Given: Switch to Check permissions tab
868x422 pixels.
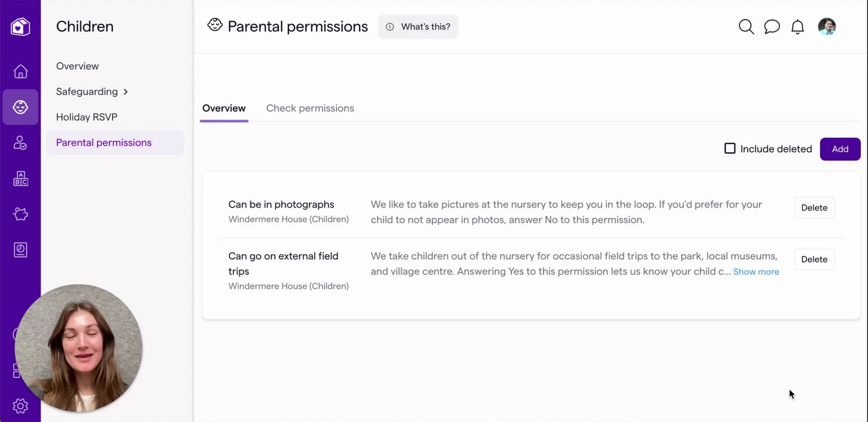Looking at the screenshot, I should click(x=310, y=108).
